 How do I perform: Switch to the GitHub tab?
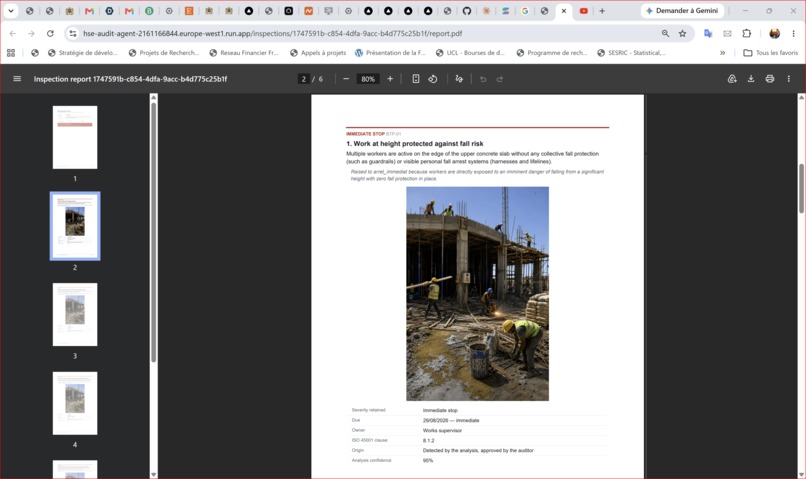(466, 11)
